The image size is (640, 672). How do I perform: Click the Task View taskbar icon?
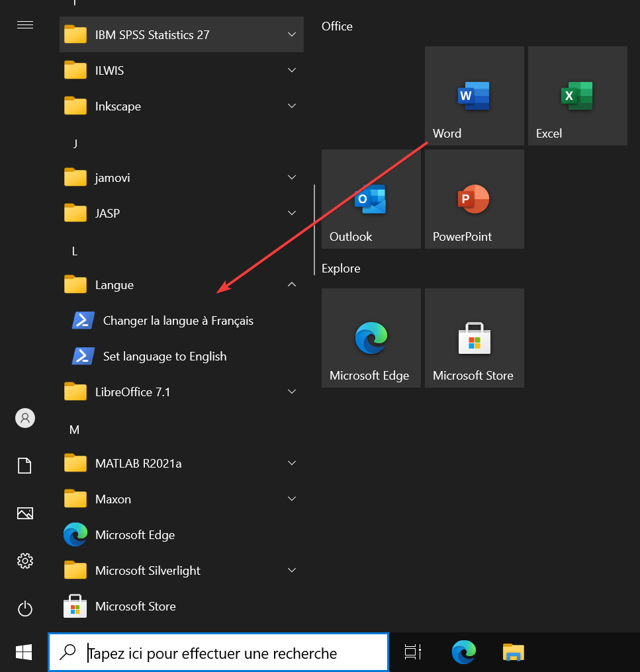[x=413, y=653]
